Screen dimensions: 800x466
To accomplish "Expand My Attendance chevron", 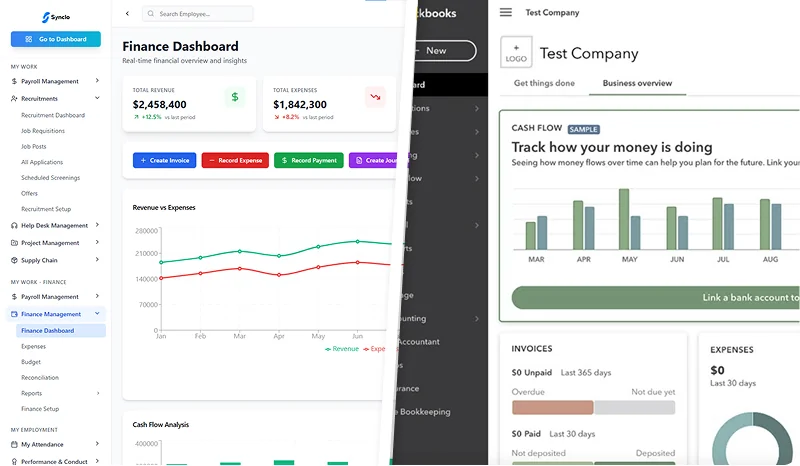I will tap(97, 444).
